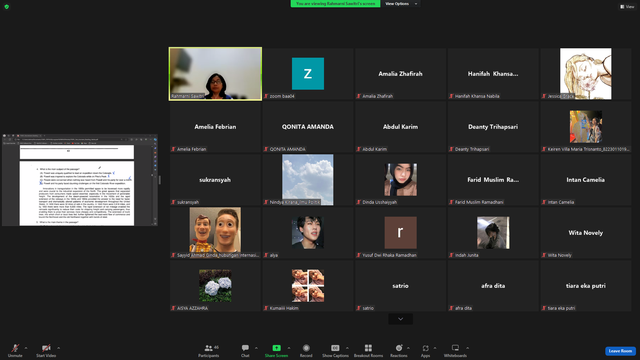Click the encryption shield icon
The height and width of the screenshot is (360, 640).
point(7,7)
